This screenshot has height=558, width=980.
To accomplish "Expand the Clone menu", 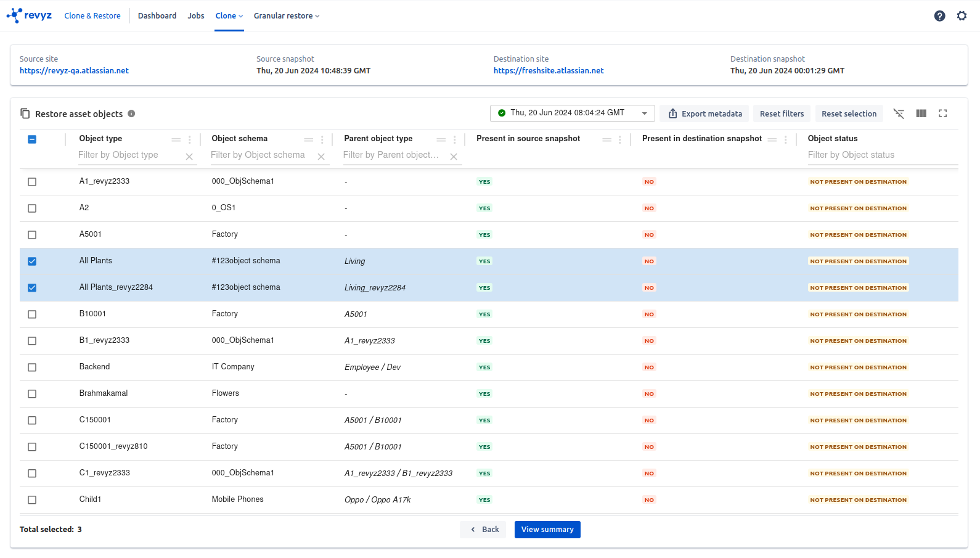I will click(229, 16).
